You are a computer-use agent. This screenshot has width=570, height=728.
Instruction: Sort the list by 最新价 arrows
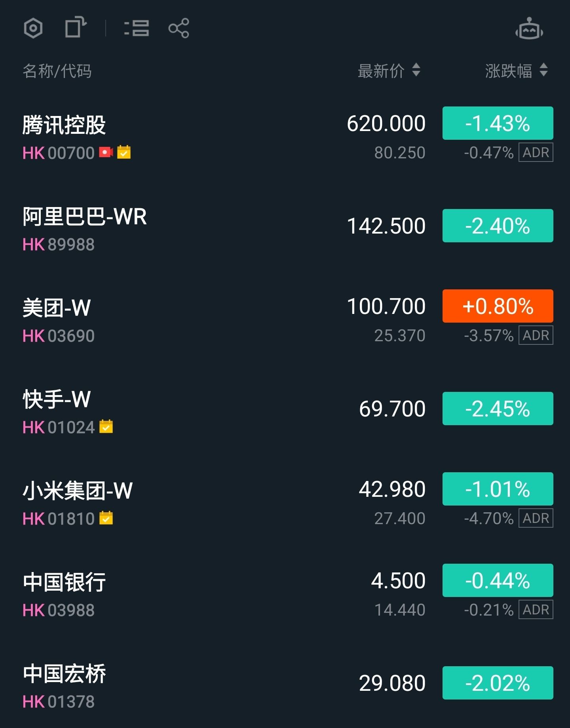tap(416, 70)
